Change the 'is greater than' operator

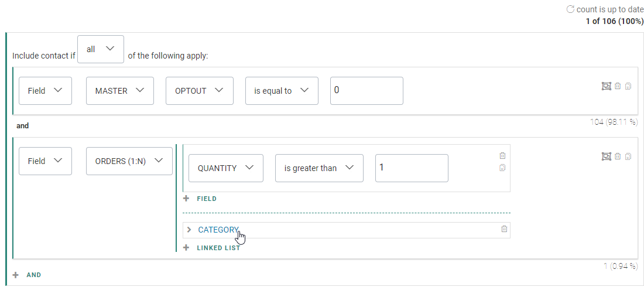[x=318, y=168]
